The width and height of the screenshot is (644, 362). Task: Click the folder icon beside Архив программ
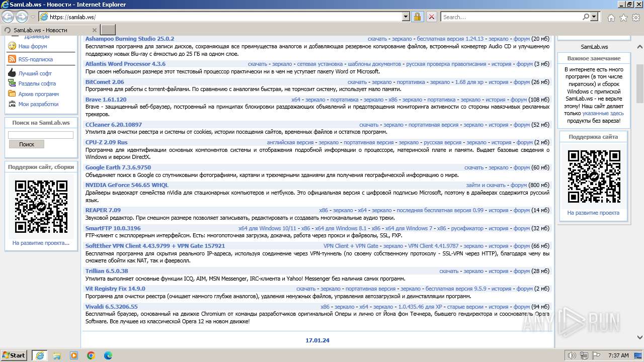(12, 94)
